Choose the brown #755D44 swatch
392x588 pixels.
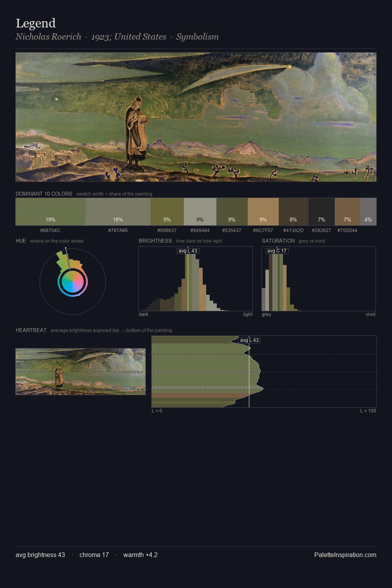[347, 212]
